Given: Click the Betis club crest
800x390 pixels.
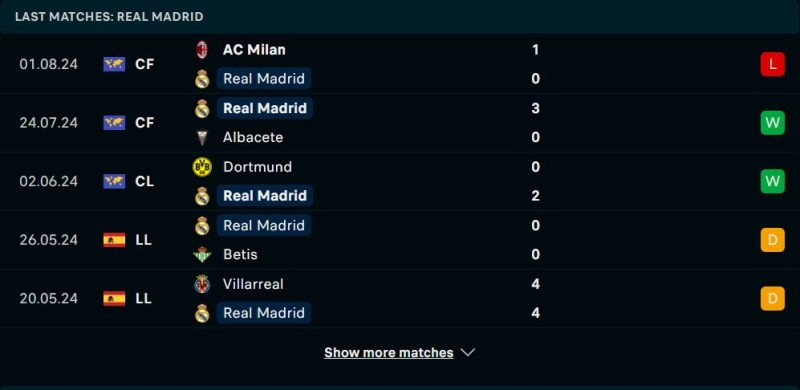Looking at the screenshot, I should (202, 254).
